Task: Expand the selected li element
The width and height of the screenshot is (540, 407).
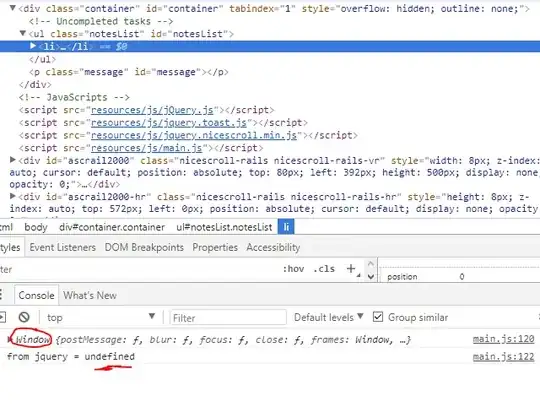Action: (x=33, y=46)
